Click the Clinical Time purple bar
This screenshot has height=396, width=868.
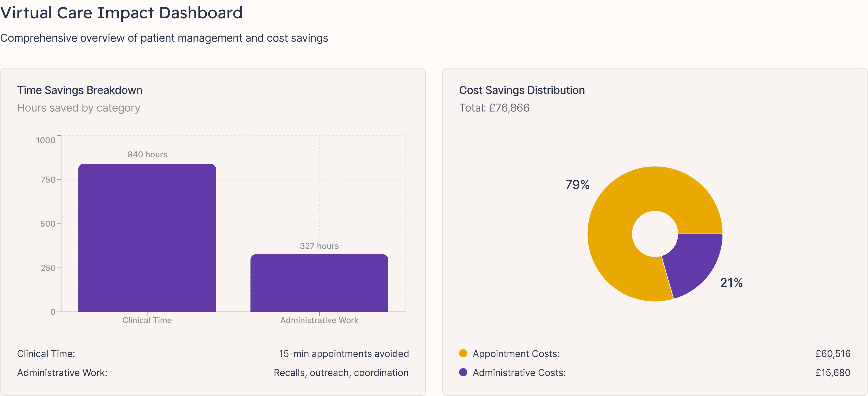(147, 238)
